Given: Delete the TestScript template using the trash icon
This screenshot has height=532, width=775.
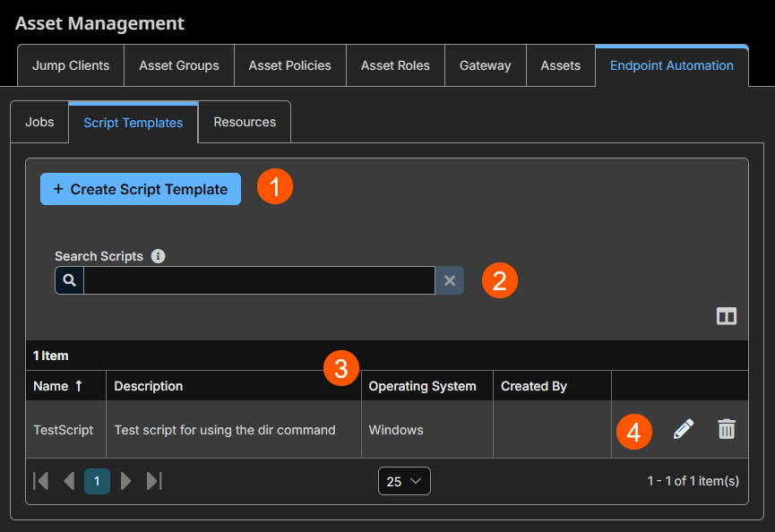Looking at the screenshot, I should [727, 429].
